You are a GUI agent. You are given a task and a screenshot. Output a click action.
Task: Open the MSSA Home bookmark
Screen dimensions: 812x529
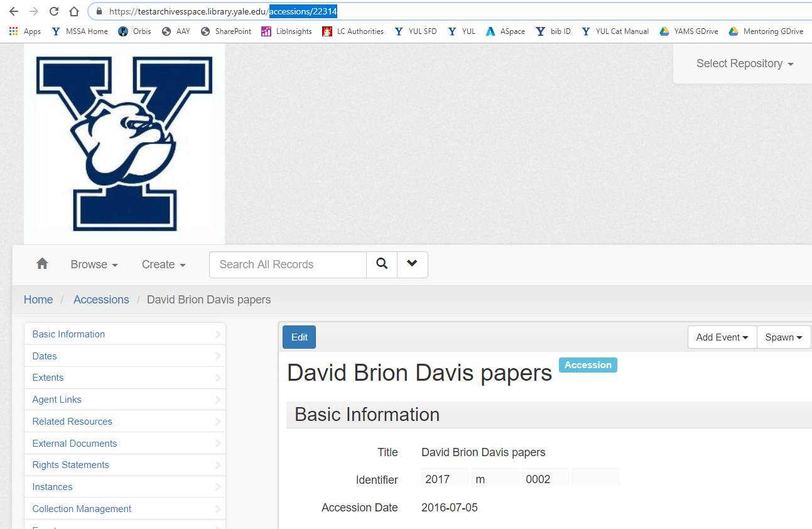(80, 31)
